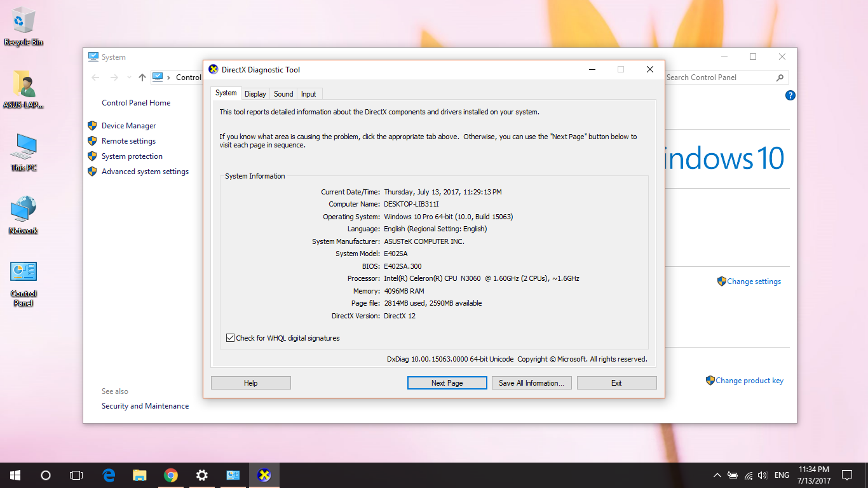The width and height of the screenshot is (868, 488).
Task: Open Control Panel Home link
Action: (136, 103)
